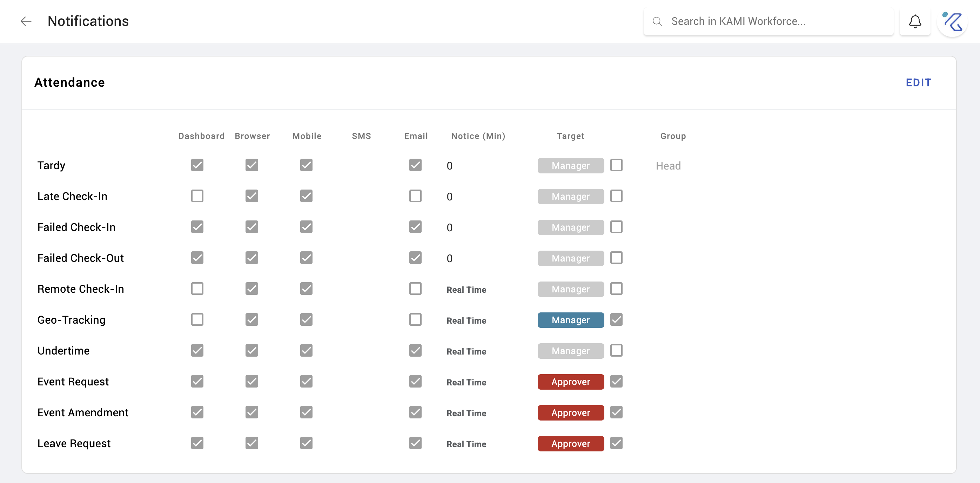Check Failed Check-Out target checkbox

[x=616, y=258]
